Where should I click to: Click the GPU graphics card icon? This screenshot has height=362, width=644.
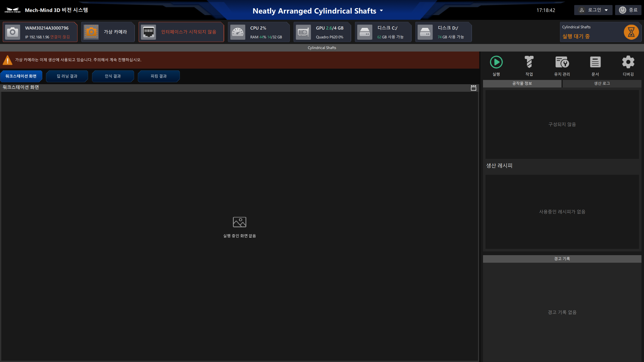303,32
